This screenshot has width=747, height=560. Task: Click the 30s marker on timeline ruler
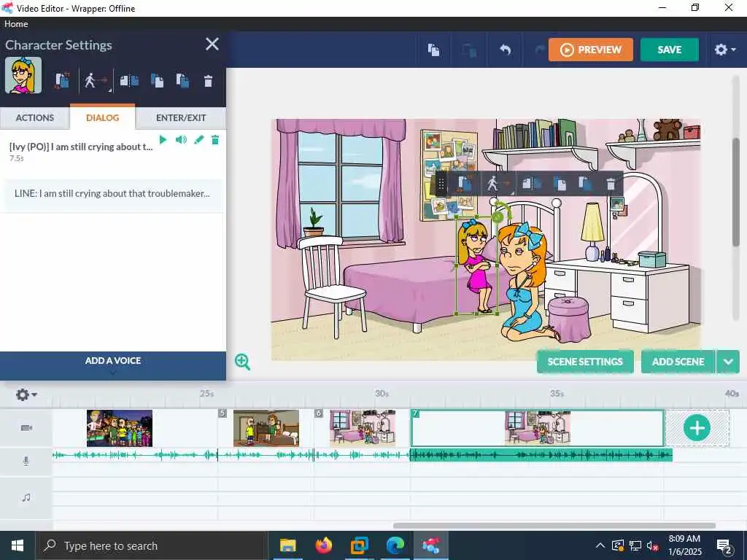pos(382,393)
